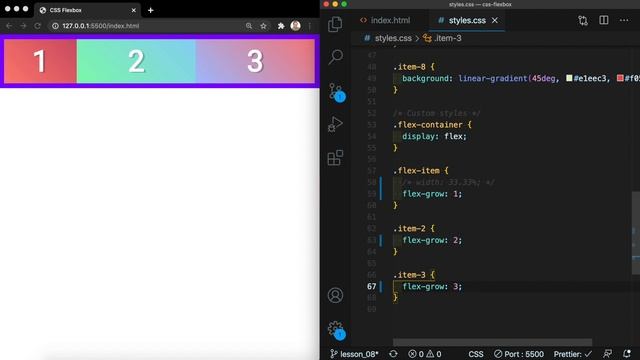Click flex item 1 in the web page
Viewport: 640px width, 360px height.
[40, 61]
